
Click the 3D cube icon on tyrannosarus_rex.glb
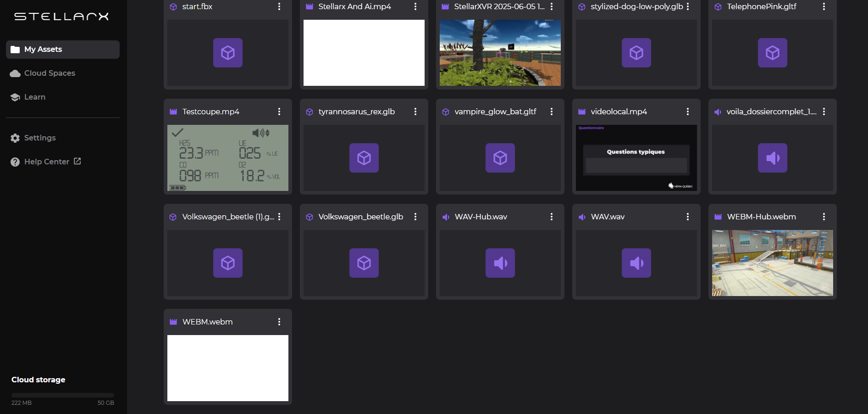364,158
